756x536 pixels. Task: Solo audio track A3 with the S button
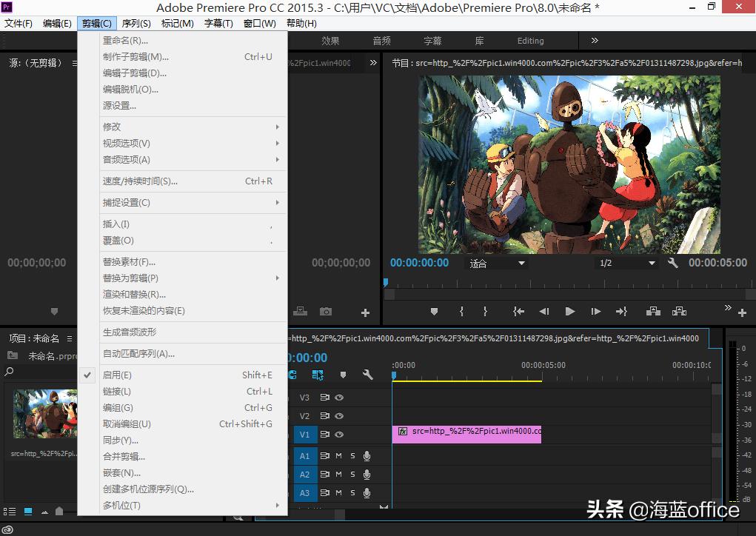tap(353, 492)
